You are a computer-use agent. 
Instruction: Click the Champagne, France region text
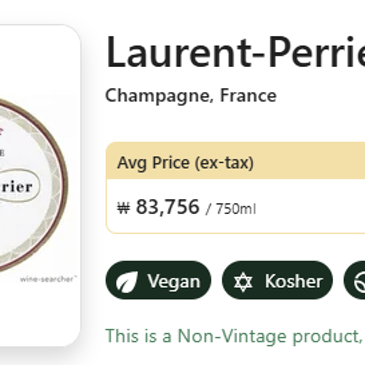pyautogui.click(x=191, y=96)
